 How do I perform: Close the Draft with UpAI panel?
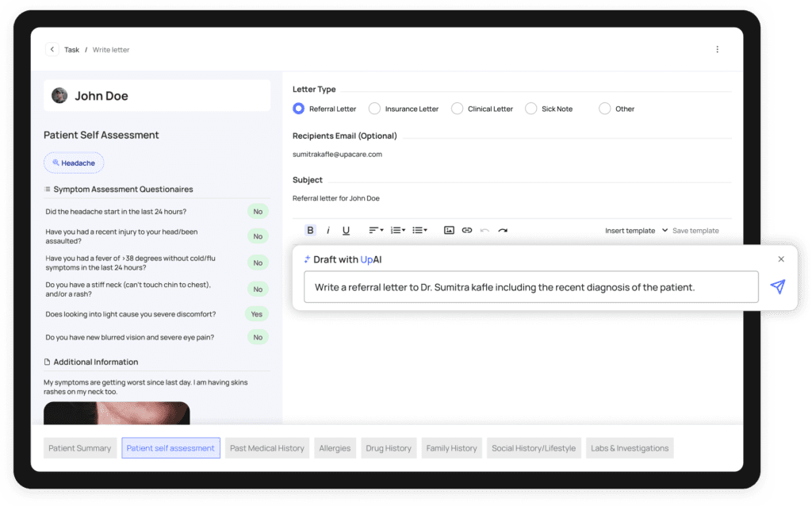coord(781,259)
